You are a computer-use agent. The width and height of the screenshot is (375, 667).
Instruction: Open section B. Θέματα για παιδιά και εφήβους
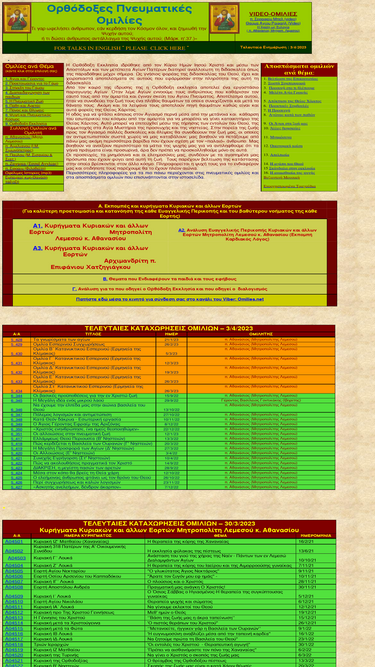click(x=170, y=279)
